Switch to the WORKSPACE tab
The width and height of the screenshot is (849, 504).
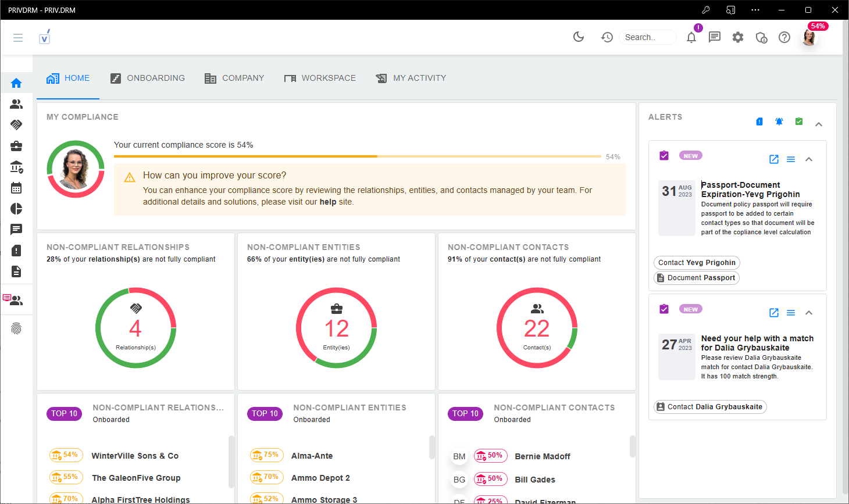[x=320, y=78]
